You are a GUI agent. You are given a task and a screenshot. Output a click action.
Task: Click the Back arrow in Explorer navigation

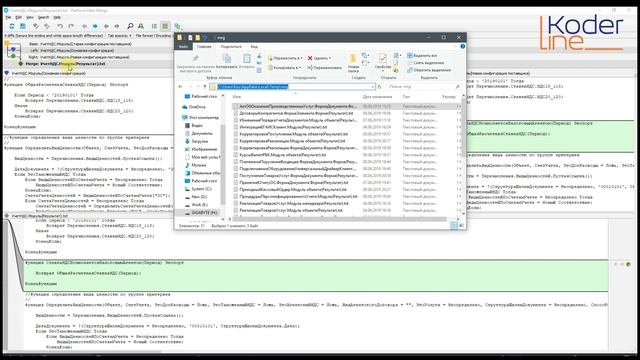pyautogui.click(x=180, y=87)
